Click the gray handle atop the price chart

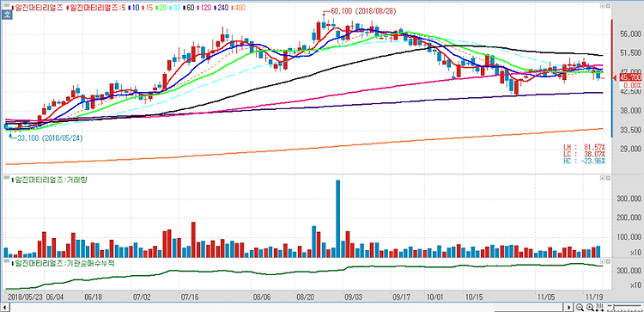(x=7, y=5)
